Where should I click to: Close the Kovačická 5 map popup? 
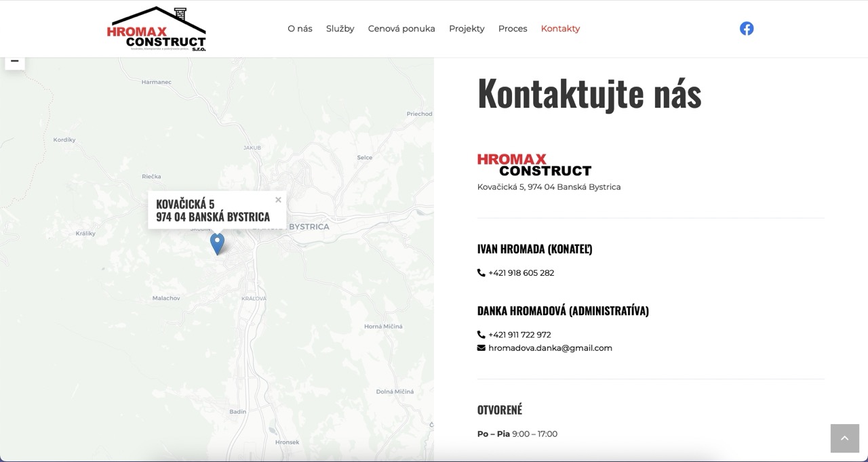(278, 200)
